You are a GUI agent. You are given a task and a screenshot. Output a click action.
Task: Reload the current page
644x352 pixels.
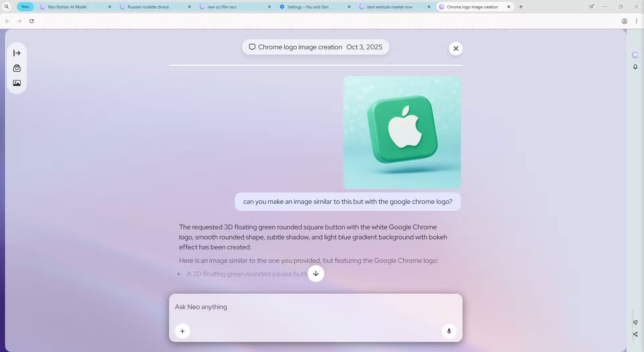click(x=32, y=21)
